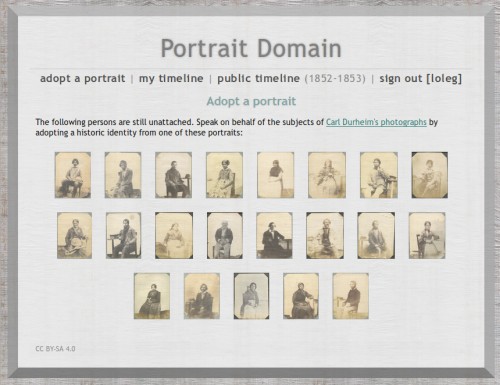The height and width of the screenshot is (385, 500).
Task: Open the 'adopt a portrait' menu link
Action: click(83, 79)
